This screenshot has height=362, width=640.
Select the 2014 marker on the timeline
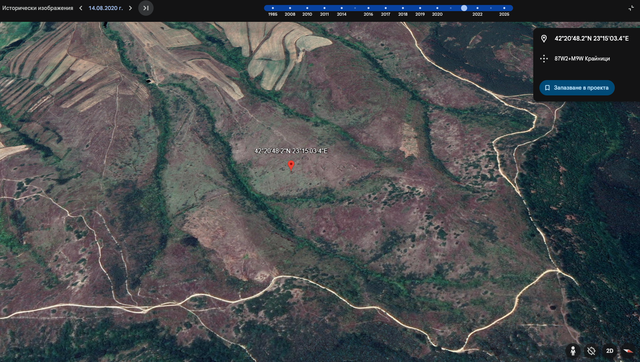point(342,8)
